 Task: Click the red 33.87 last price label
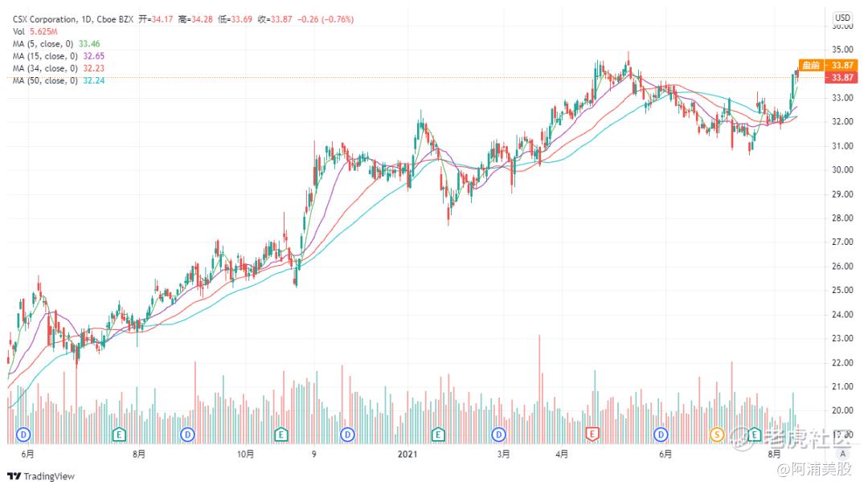842,77
